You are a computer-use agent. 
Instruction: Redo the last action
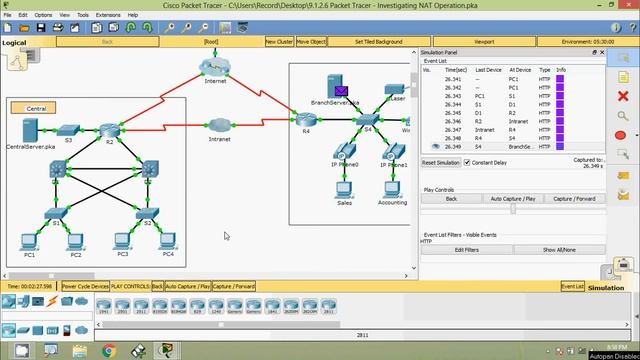tap(147, 28)
